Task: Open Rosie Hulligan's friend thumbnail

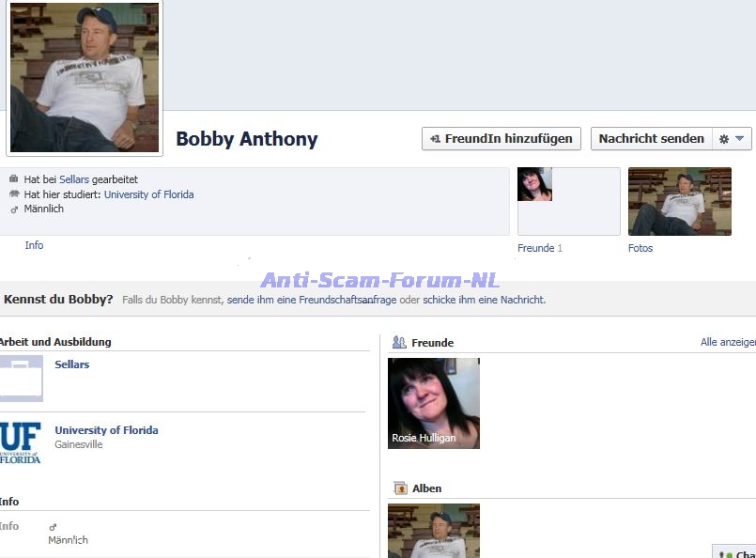Action: tap(433, 402)
